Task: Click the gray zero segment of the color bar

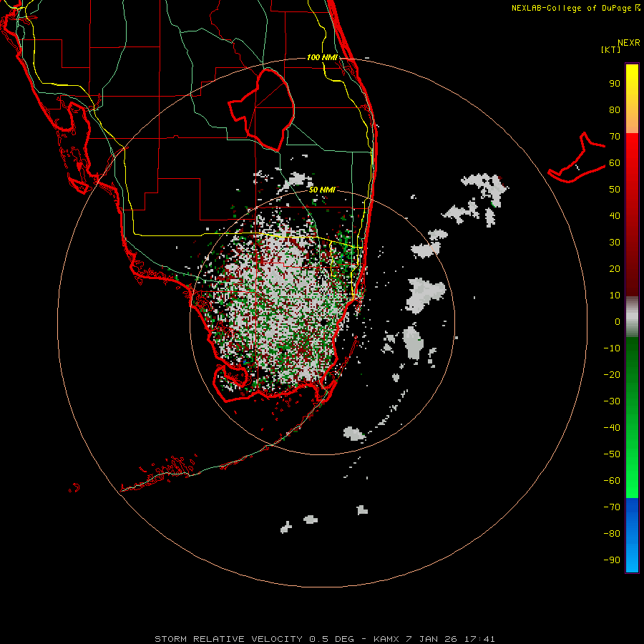Action: 632,317
